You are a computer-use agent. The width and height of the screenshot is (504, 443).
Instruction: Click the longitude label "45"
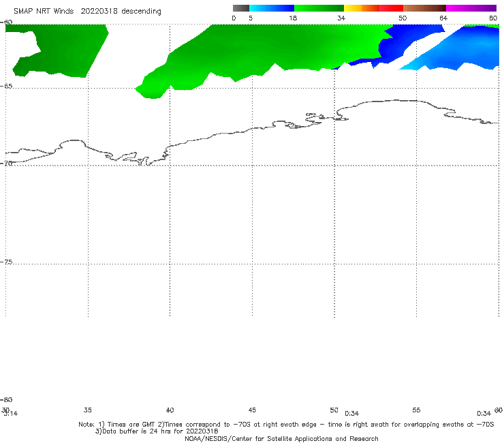[252, 410]
